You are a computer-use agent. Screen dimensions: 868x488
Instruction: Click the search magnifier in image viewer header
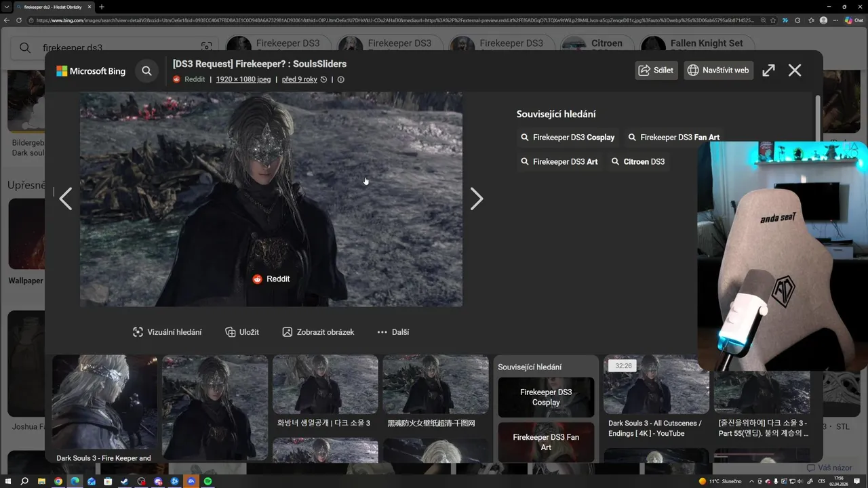[x=146, y=70]
